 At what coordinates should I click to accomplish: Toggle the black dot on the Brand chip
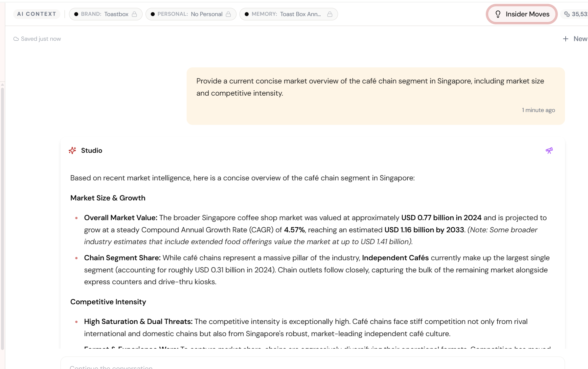[x=76, y=14]
